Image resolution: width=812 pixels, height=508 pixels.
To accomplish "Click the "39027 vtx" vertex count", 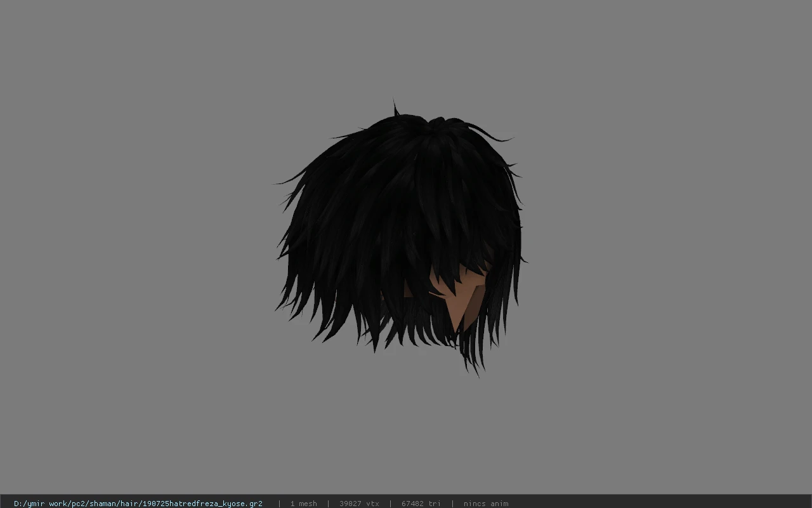I will click(359, 504).
